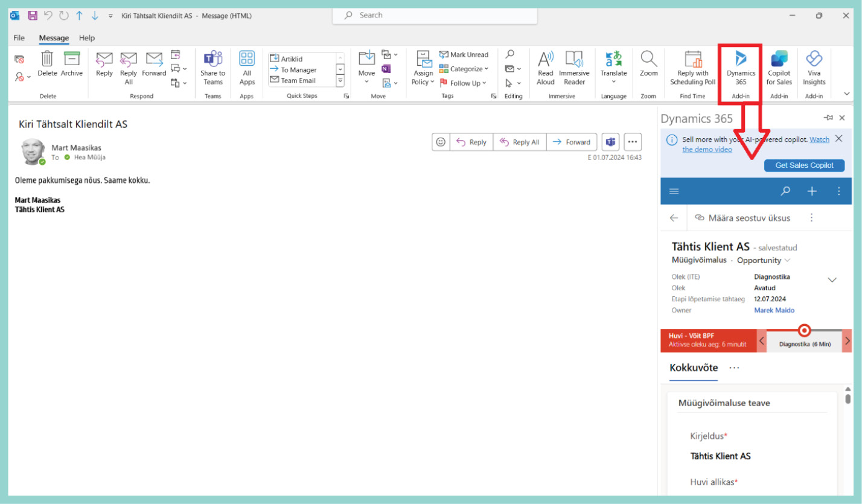This screenshot has height=504, width=862.
Task: Open more actions ellipsis in message header
Action: tap(633, 142)
